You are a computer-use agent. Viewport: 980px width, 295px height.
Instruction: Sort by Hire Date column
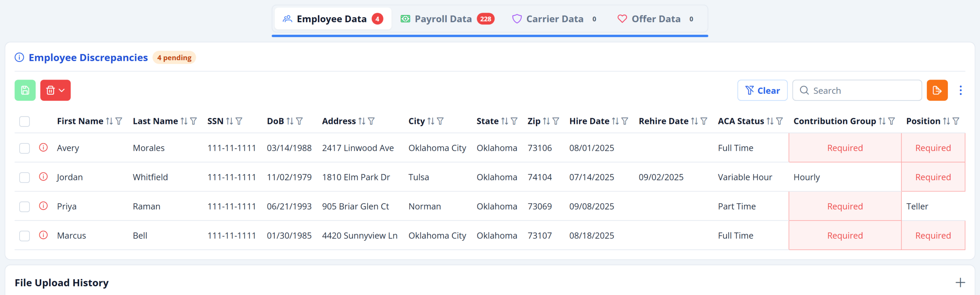click(x=616, y=121)
